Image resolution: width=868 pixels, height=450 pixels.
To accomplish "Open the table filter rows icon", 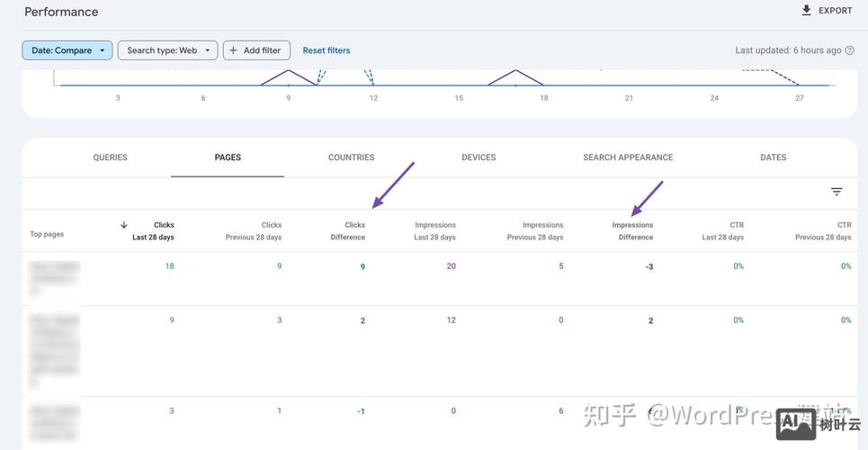I will (837, 192).
